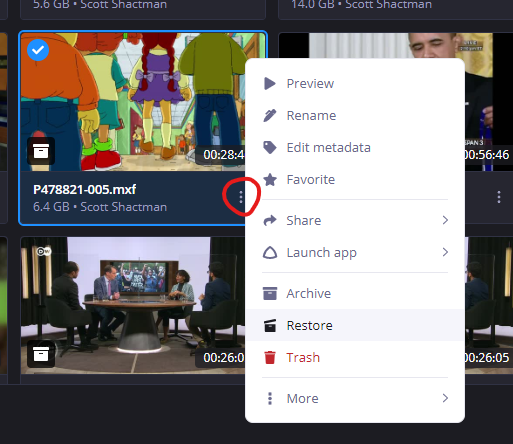Open three-dot menu on the Obama video card
The image size is (513, 444).
coord(499,197)
